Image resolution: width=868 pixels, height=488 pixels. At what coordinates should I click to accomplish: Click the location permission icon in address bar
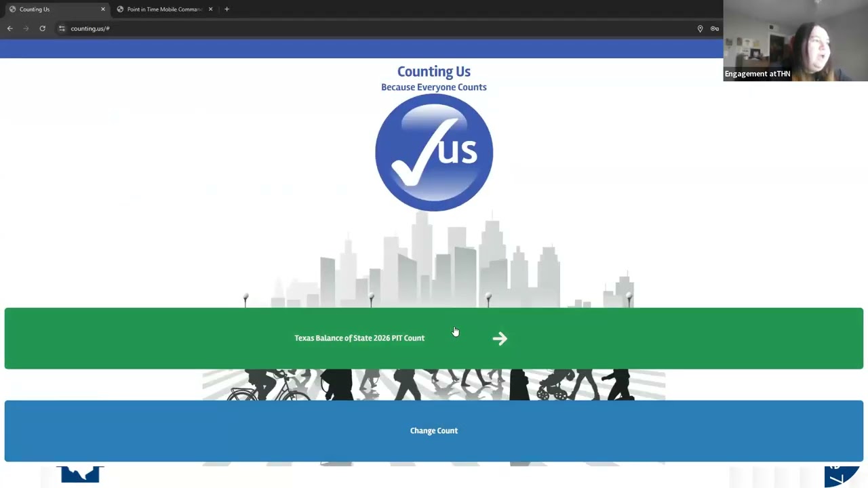point(700,28)
